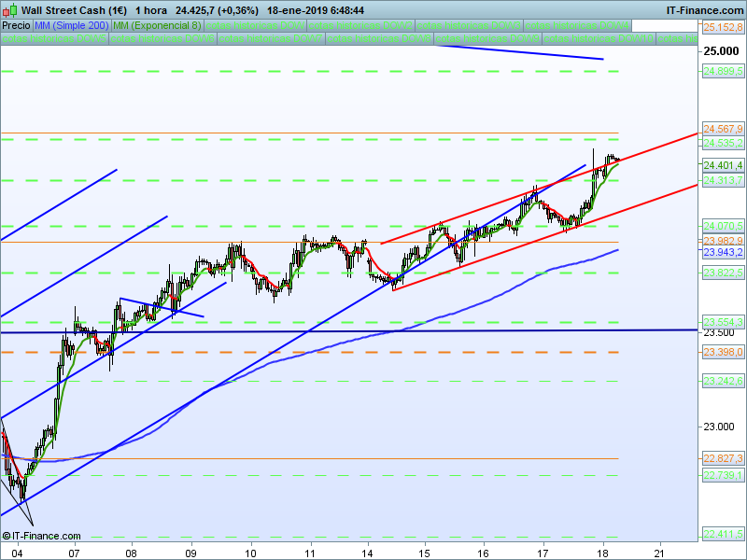The image size is (747, 560).
Task: Click the 24.899,5 price level tag
Action: (723, 72)
